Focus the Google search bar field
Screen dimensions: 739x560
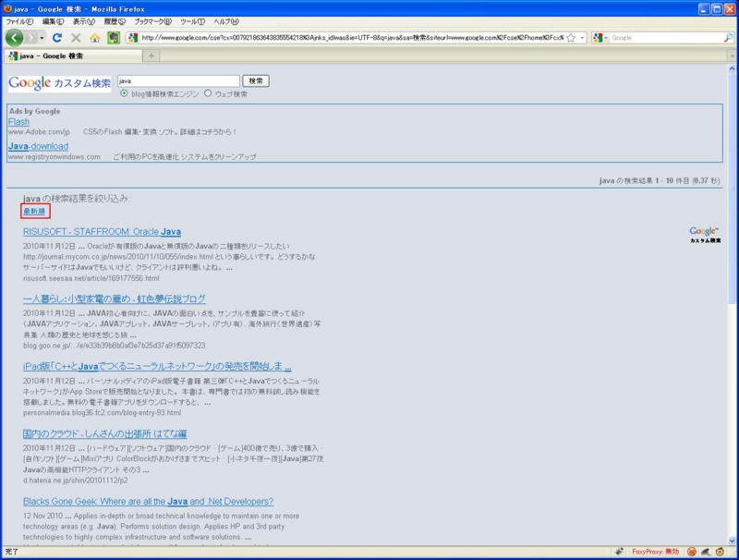(x=666, y=38)
